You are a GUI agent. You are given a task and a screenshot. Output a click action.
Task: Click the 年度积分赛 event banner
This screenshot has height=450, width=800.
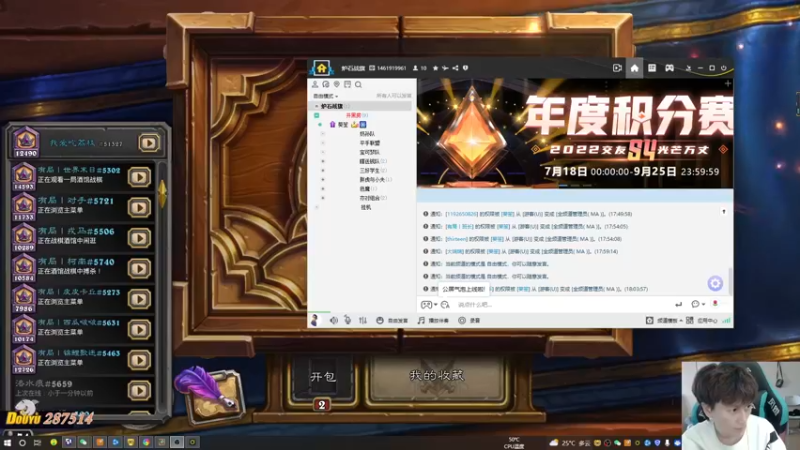coord(575,133)
